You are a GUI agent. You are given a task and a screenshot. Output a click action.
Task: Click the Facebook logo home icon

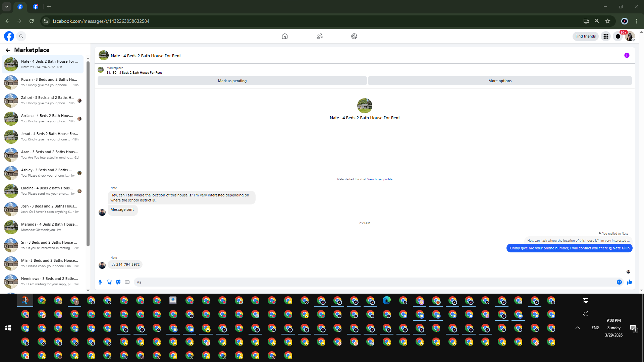pyautogui.click(x=9, y=36)
